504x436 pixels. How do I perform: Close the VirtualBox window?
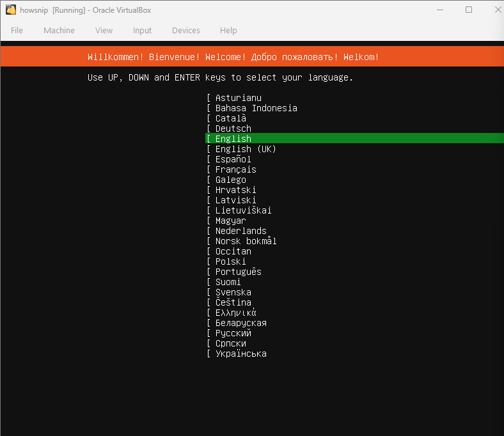pos(498,10)
